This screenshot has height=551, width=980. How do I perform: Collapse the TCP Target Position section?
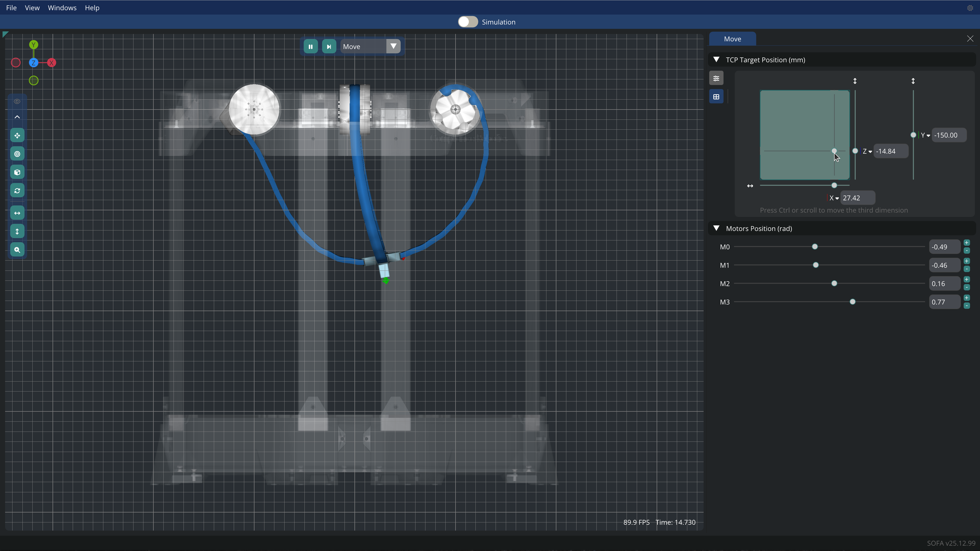pos(716,60)
